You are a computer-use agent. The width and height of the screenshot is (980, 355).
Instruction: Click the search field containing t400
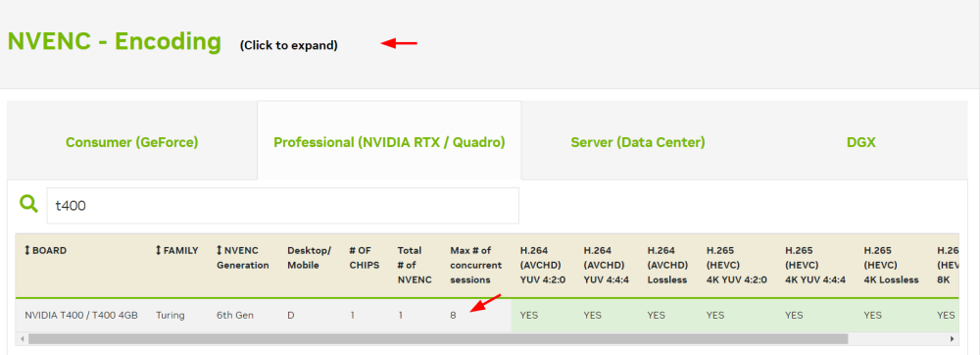pos(282,206)
